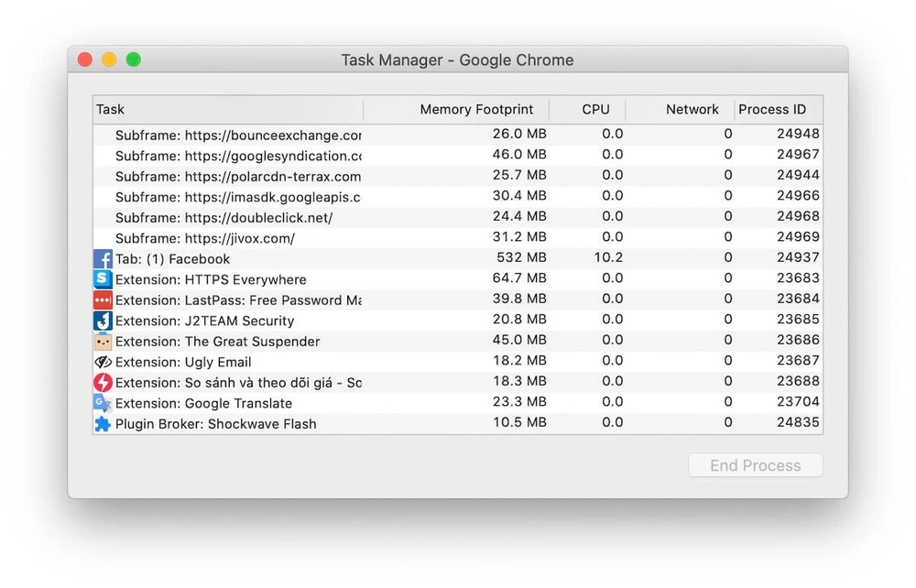Click the Network column header
The image size is (916, 588).
tap(692, 109)
